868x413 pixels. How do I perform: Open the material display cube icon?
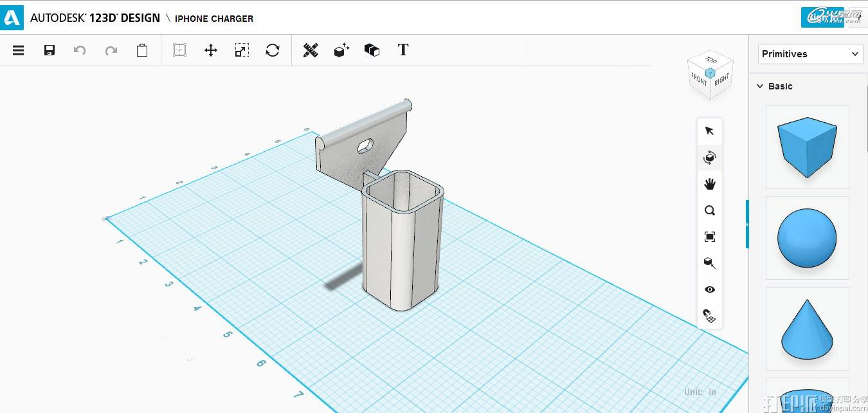tap(710, 263)
